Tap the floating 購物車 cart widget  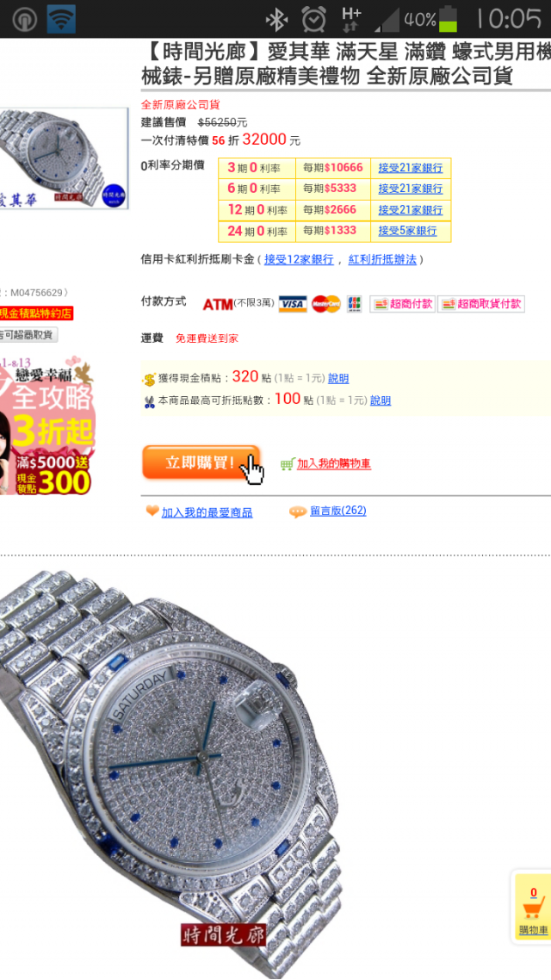coord(533,906)
